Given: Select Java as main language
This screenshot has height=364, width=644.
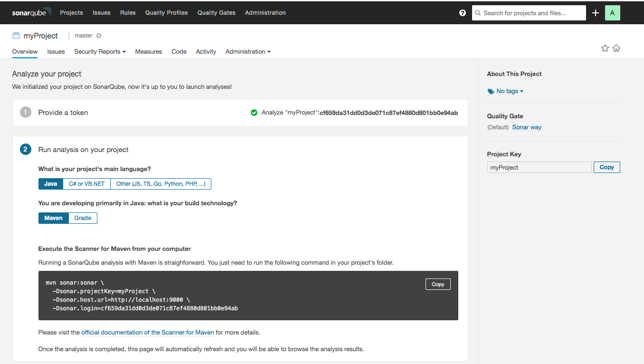Looking at the screenshot, I should tap(50, 184).
